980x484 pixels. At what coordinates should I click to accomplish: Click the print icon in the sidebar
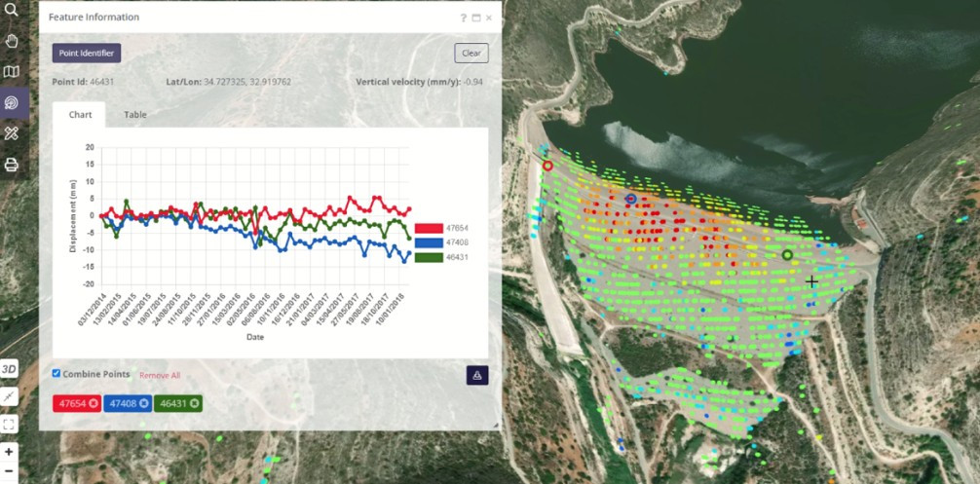(x=11, y=164)
